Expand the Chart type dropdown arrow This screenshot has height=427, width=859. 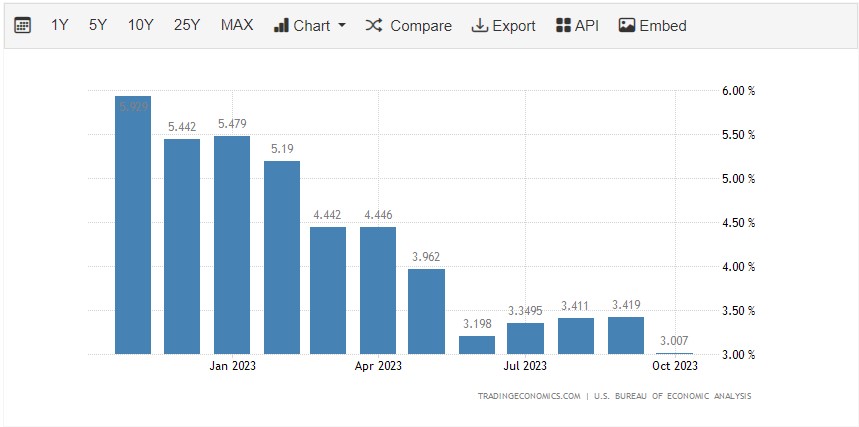coord(342,25)
